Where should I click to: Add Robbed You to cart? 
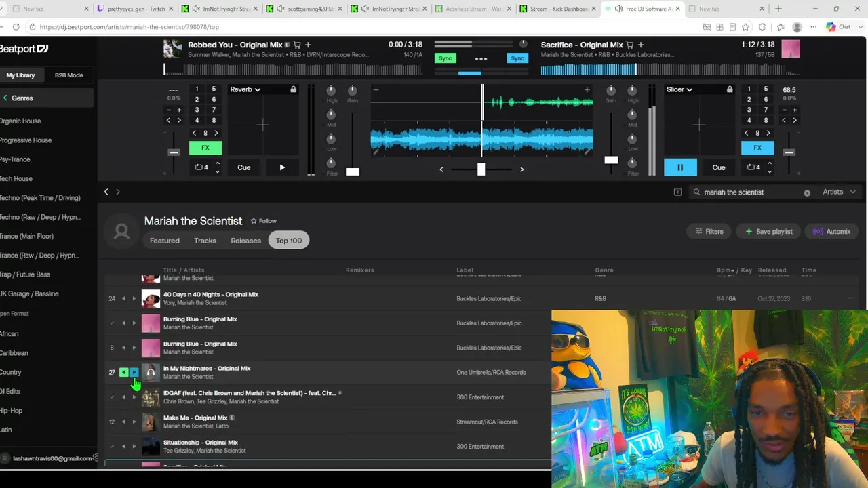(x=297, y=45)
